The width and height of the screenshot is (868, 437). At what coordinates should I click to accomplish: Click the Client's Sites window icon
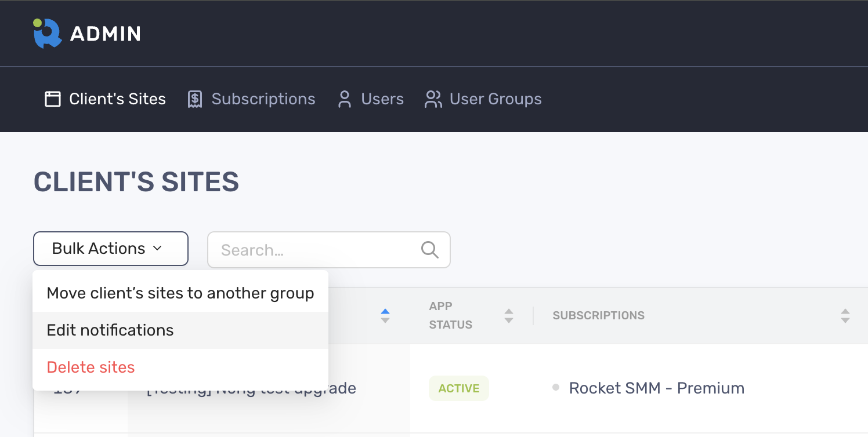click(53, 99)
